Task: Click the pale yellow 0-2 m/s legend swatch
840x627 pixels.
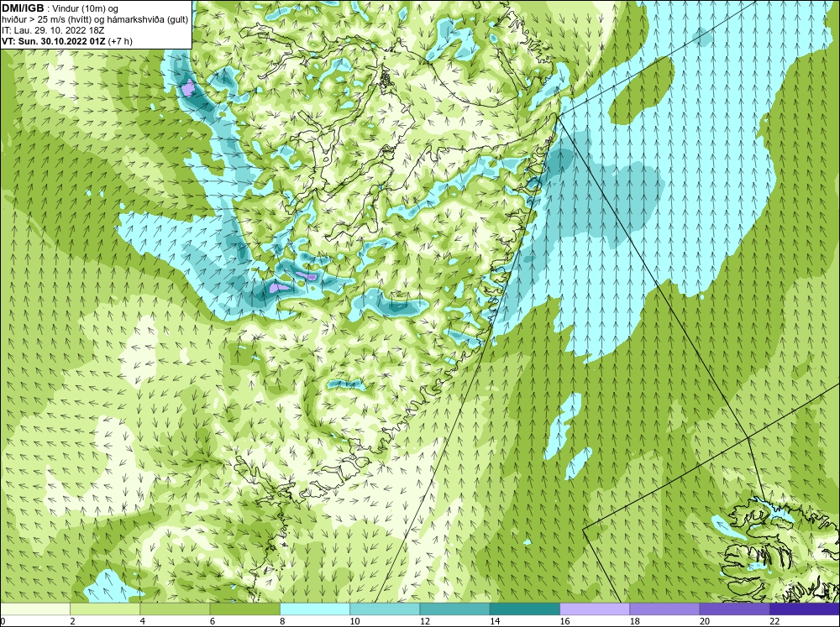Action: tap(34, 609)
